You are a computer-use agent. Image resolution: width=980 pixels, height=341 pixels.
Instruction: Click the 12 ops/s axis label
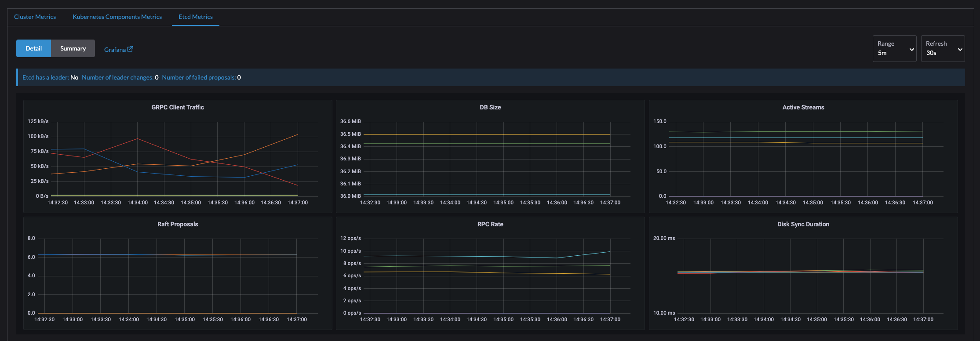350,238
